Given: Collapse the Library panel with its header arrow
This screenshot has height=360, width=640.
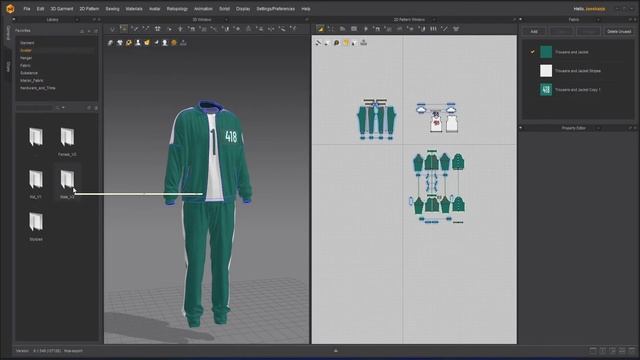Looking at the screenshot, I should [13, 19].
